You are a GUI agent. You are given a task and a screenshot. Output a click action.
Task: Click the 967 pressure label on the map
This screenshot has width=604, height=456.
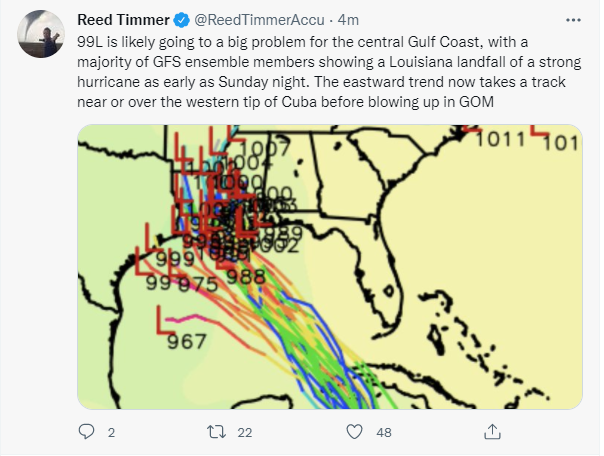(x=186, y=341)
